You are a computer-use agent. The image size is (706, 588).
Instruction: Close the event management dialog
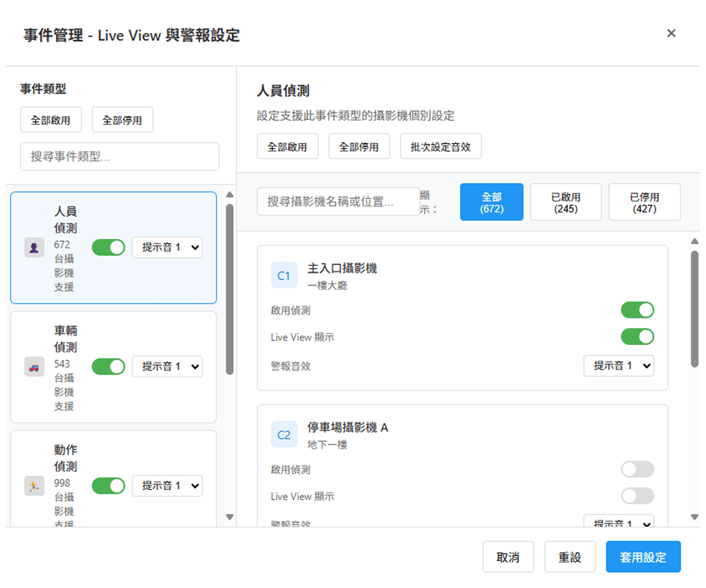(671, 33)
